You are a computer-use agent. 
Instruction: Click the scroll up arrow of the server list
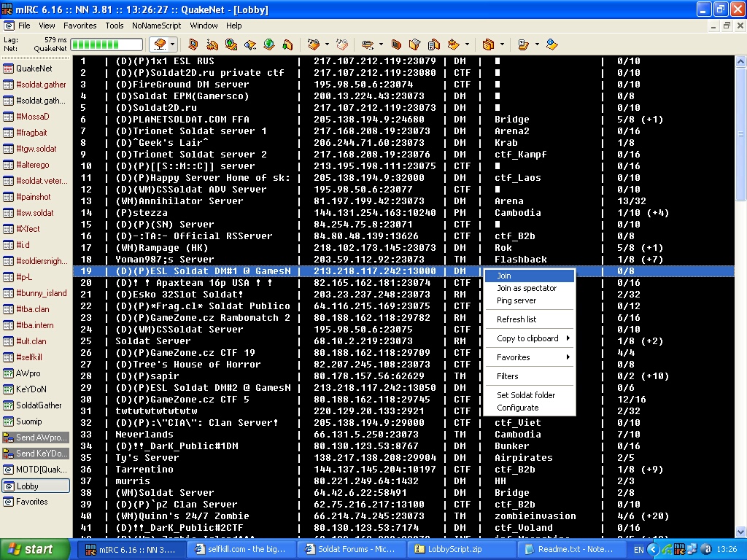(740, 61)
